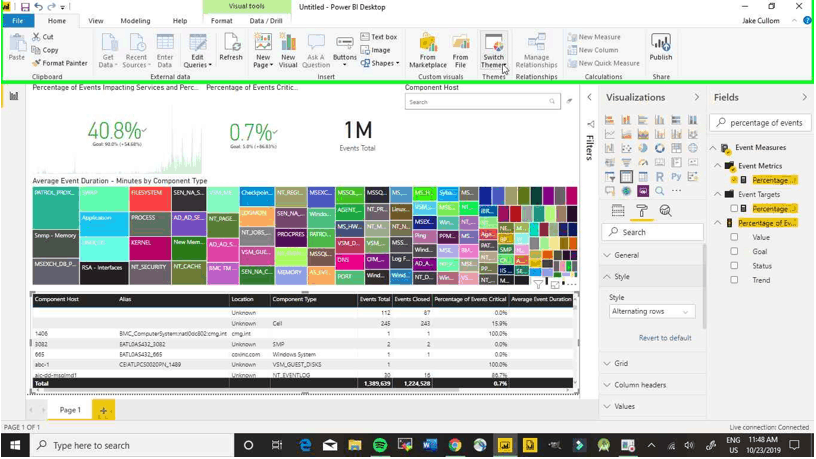This screenshot has width=816, height=459.
Task: Save the report with the floppy disk icon
Action: pos(24,7)
